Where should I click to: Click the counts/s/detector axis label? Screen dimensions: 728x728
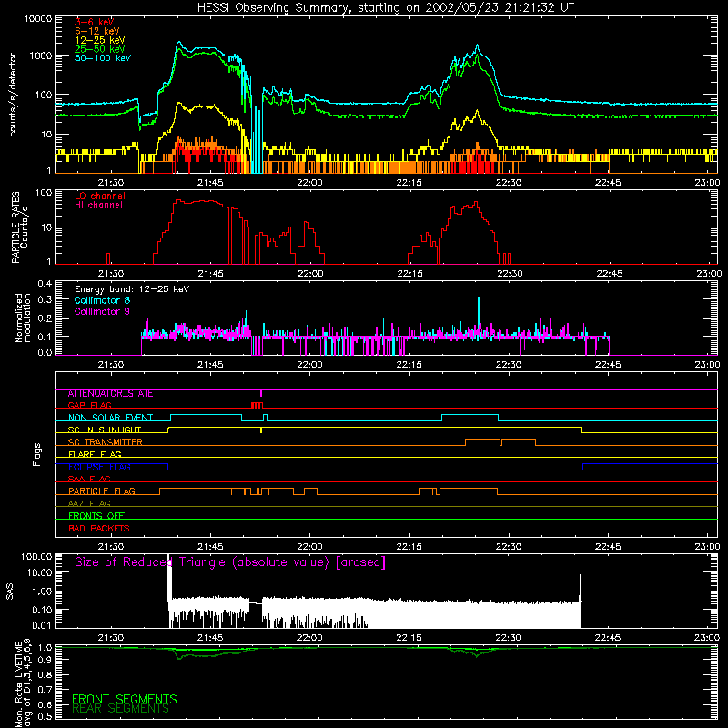pos(13,95)
